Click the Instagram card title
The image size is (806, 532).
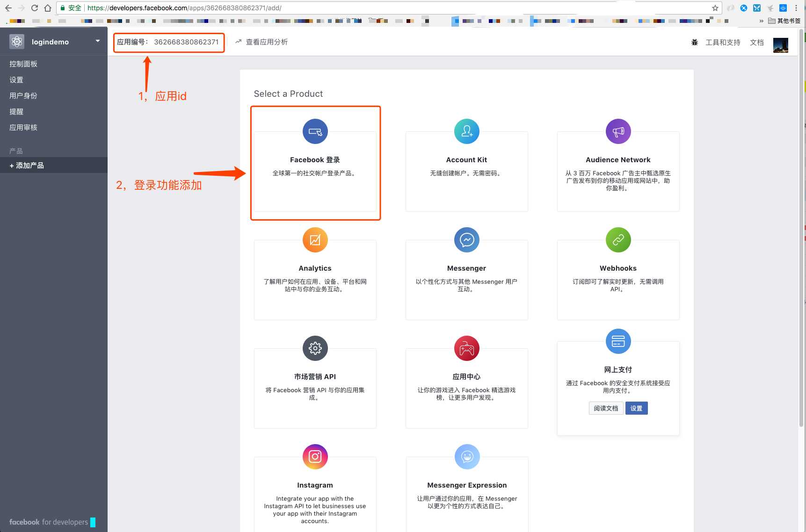coord(315,485)
